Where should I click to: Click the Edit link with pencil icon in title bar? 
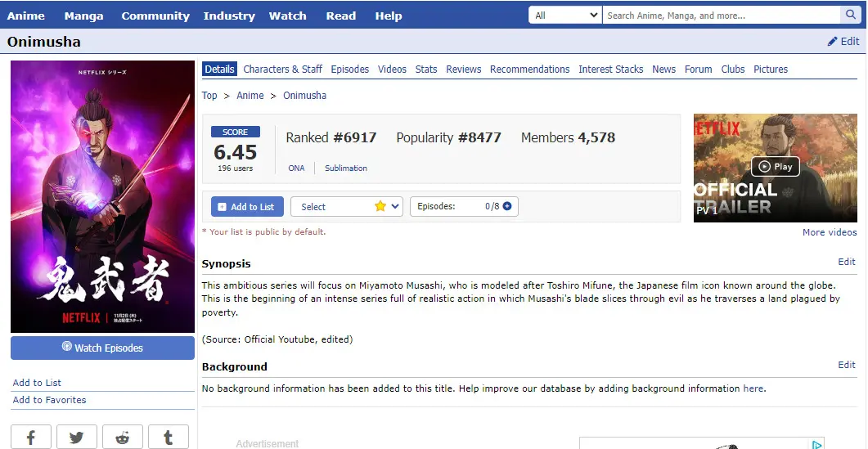pyautogui.click(x=843, y=42)
